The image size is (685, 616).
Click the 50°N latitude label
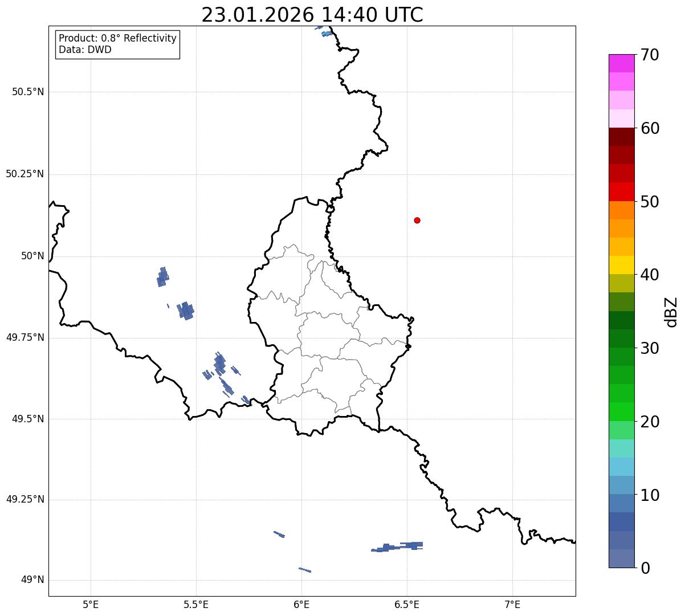(x=32, y=256)
